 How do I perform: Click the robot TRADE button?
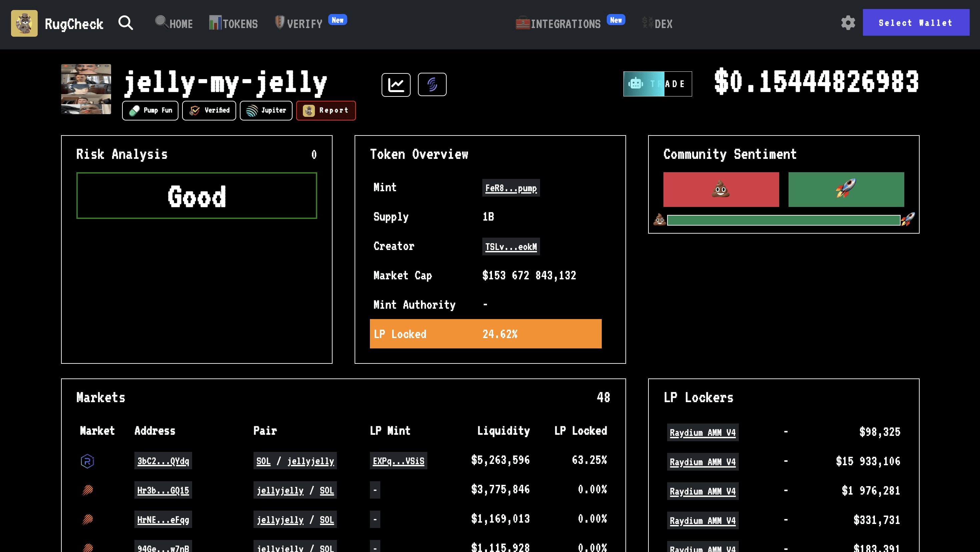click(x=657, y=84)
